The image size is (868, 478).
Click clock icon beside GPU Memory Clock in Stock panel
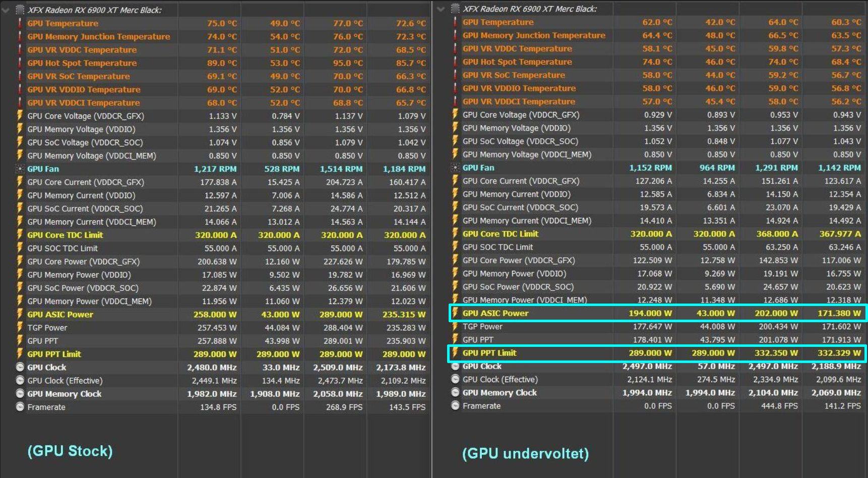[20, 394]
